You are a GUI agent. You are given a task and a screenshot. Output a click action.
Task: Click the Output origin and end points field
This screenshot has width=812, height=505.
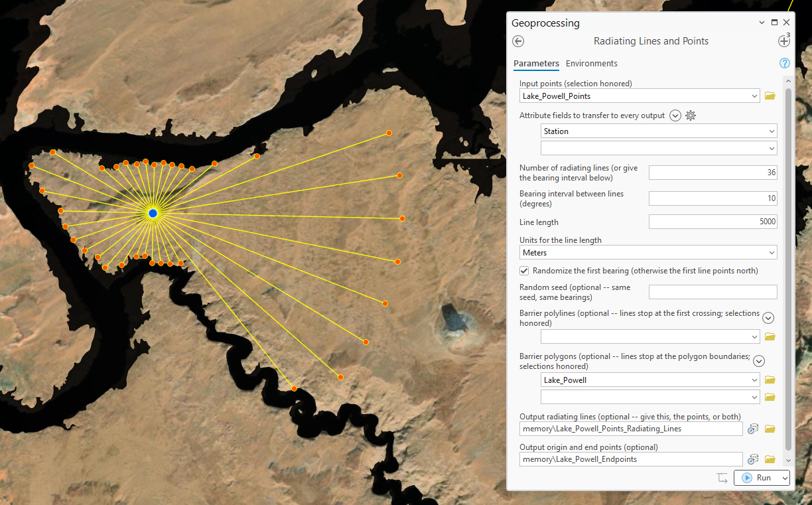pyautogui.click(x=631, y=459)
